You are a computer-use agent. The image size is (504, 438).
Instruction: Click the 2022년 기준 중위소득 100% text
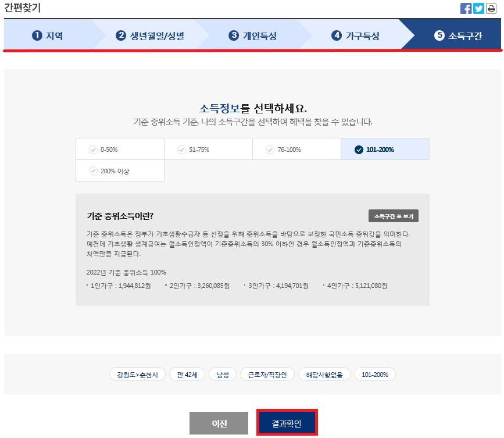click(x=126, y=272)
